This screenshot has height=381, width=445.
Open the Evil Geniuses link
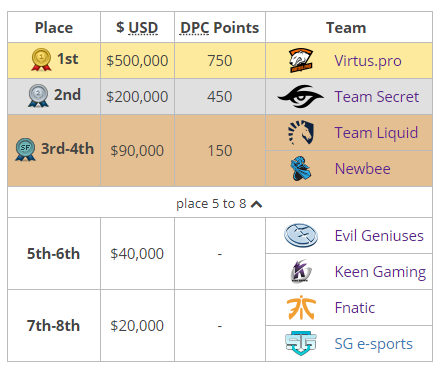[379, 236]
